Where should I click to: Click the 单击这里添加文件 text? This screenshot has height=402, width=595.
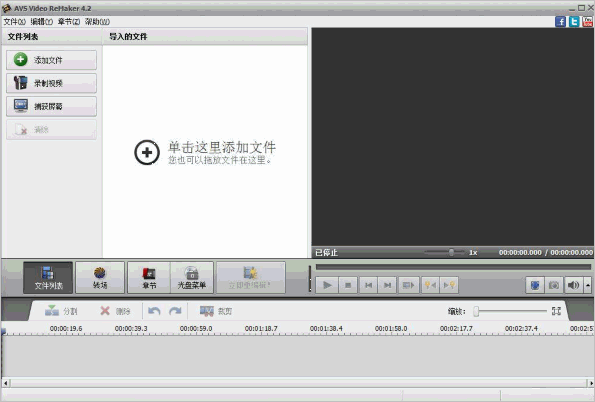(222, 147)
